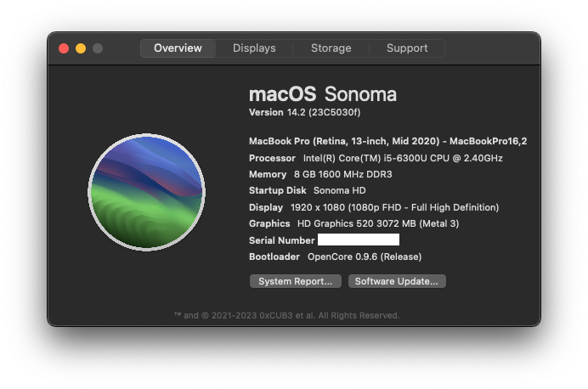
Task: Launch Software Update
Action: (397, 281)
